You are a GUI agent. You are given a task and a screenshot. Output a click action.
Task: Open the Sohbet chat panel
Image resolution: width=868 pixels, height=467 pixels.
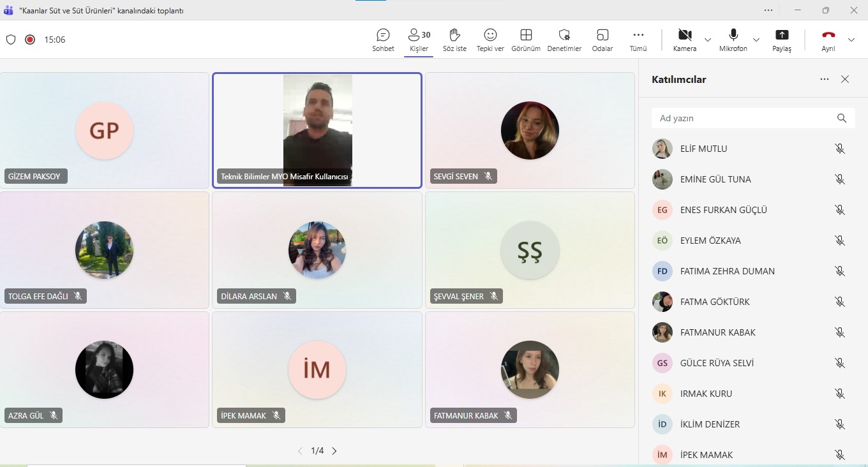(383, 40)
